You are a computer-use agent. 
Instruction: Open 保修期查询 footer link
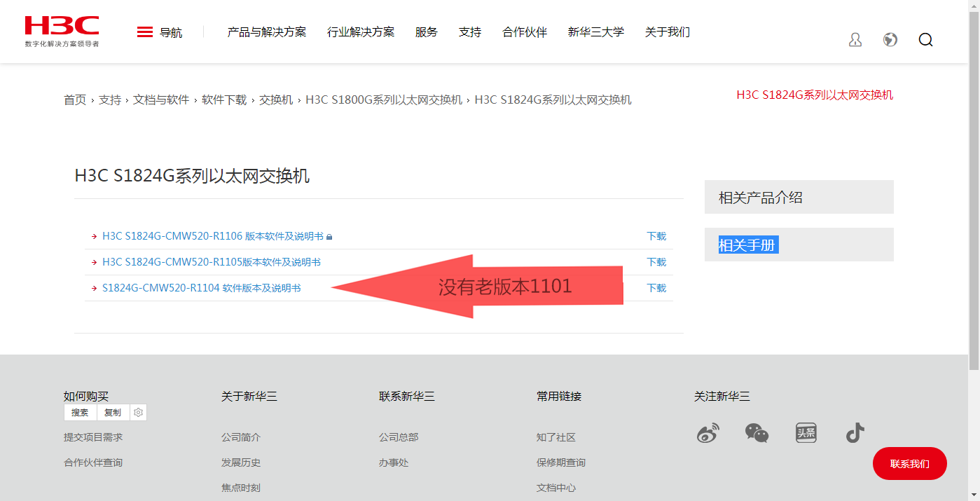coord(561,462)
